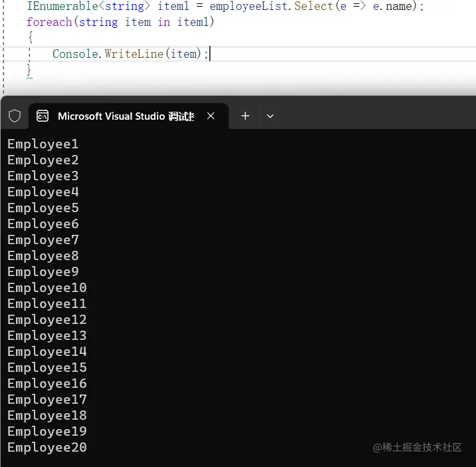
Task: Click the Employee8 output line
Action: point(43,256)
